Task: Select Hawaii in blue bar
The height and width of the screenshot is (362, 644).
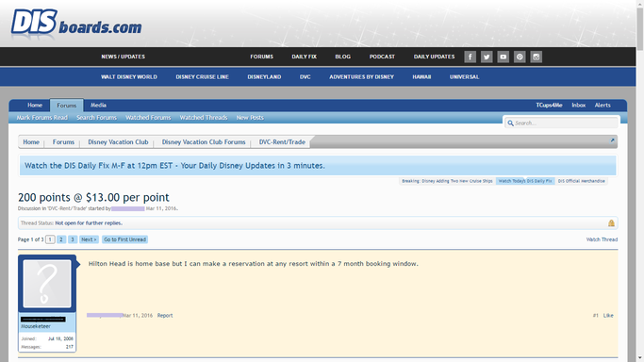Action: 421,76
